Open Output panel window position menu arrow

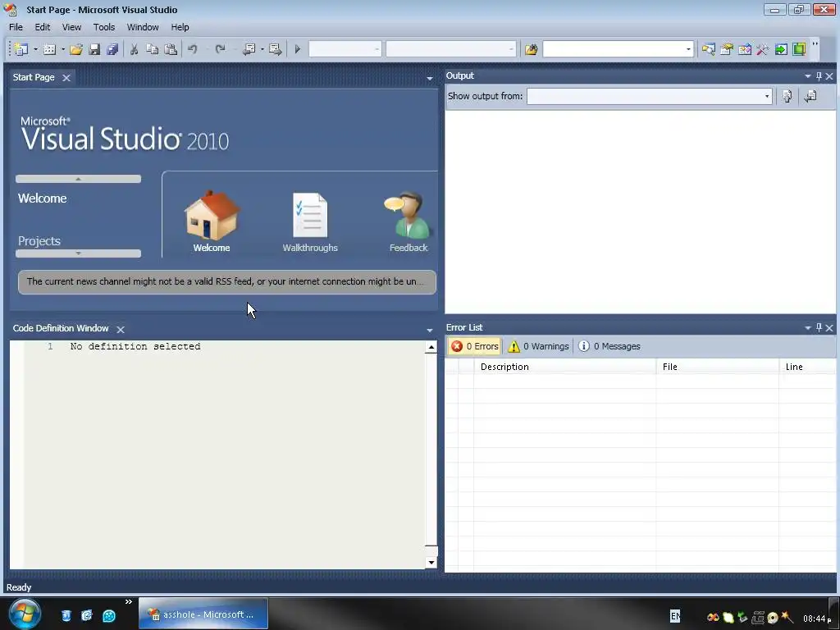point(807,76)
